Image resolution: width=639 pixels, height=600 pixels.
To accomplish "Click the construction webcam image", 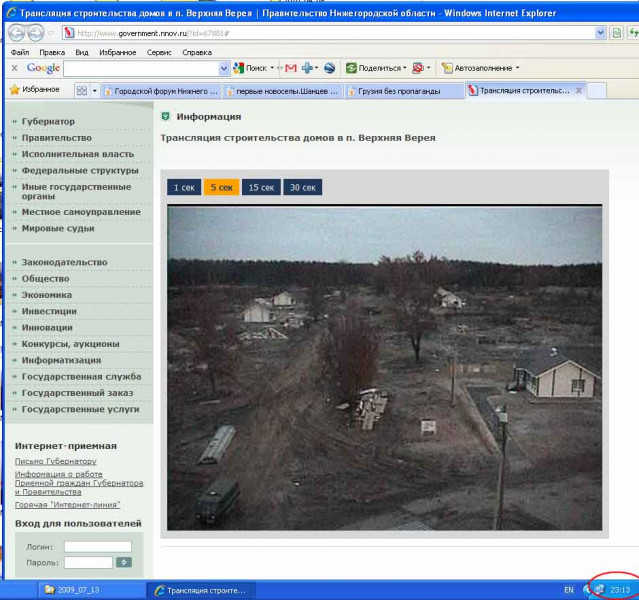I will click(384, 368).
